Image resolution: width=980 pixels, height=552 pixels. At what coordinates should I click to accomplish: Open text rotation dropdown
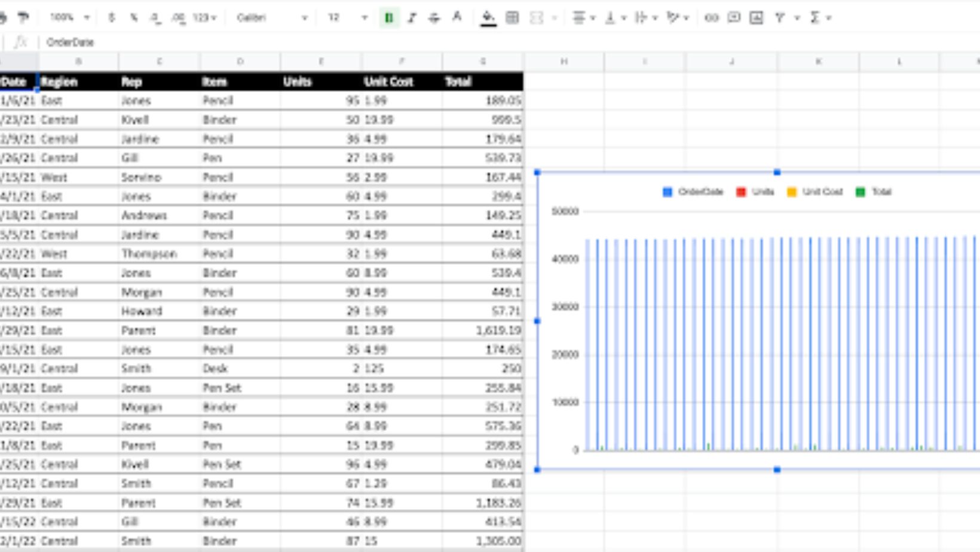tap(678, 18)
